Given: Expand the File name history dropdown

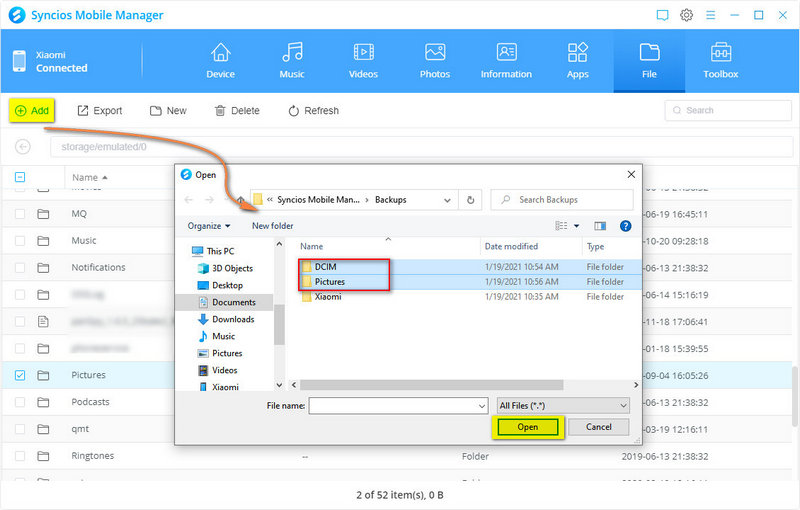Looking at the screenshot, I should pyautogui.click(x=482, y=406).
